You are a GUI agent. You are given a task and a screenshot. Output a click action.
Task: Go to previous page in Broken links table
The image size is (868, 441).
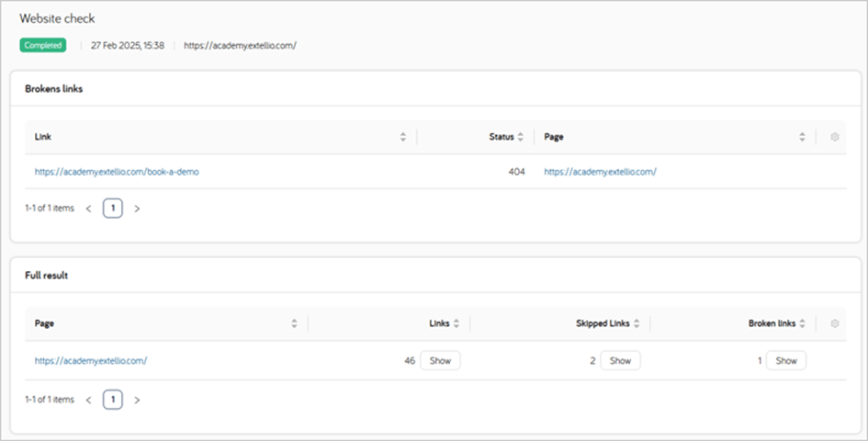(88, 209)
